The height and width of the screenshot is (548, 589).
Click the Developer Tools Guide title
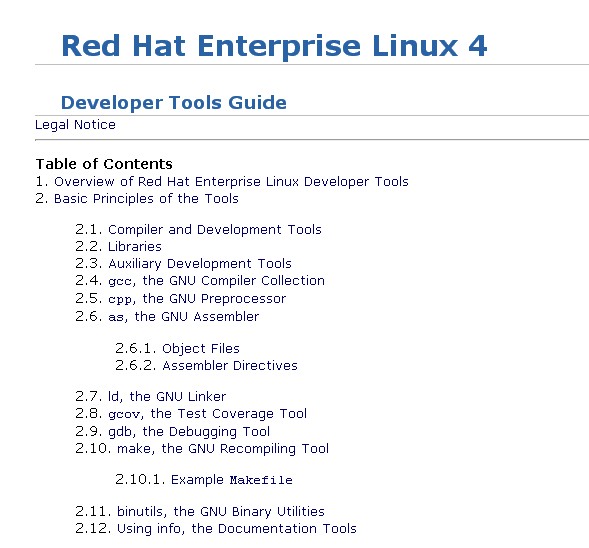174,103
